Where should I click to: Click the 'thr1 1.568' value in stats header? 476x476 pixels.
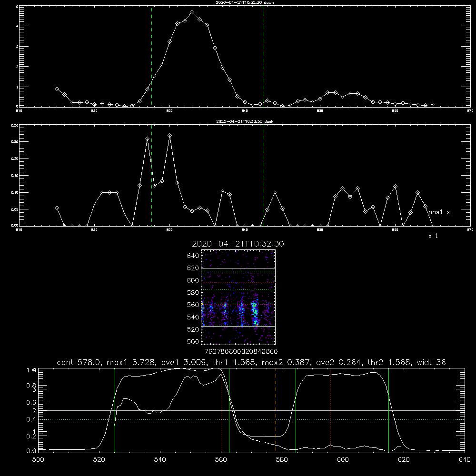coord(234,362)
